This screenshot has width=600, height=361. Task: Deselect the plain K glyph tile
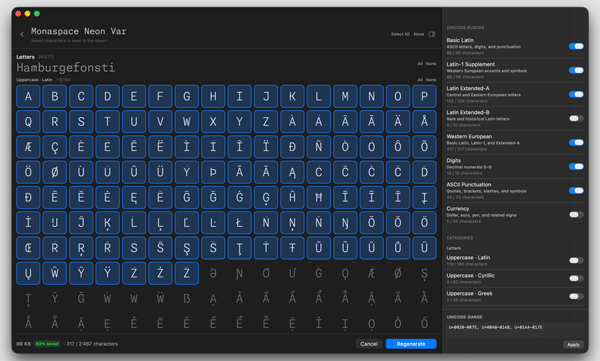tap(292, 96)
